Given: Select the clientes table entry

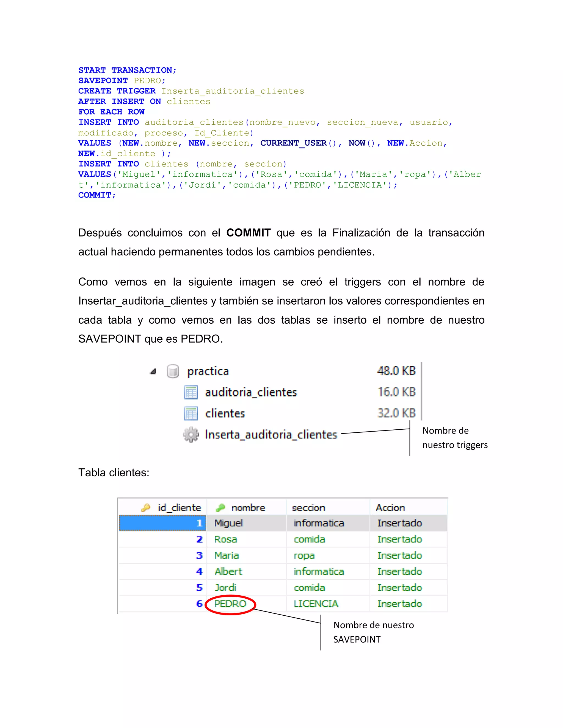Looking at the screenshot, I should (x=225, y=413).
